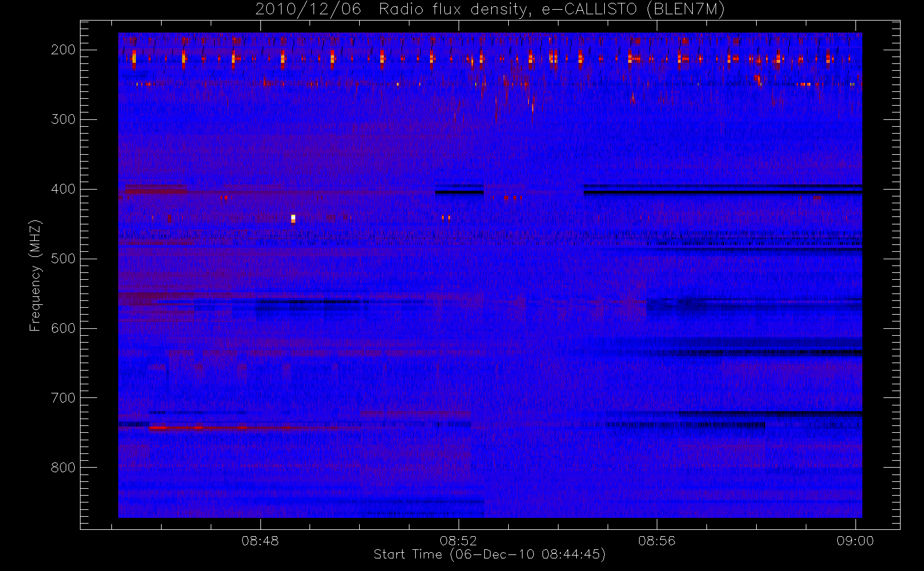
Task: Select the 700 frequency tick label
Action: (63, 398)
